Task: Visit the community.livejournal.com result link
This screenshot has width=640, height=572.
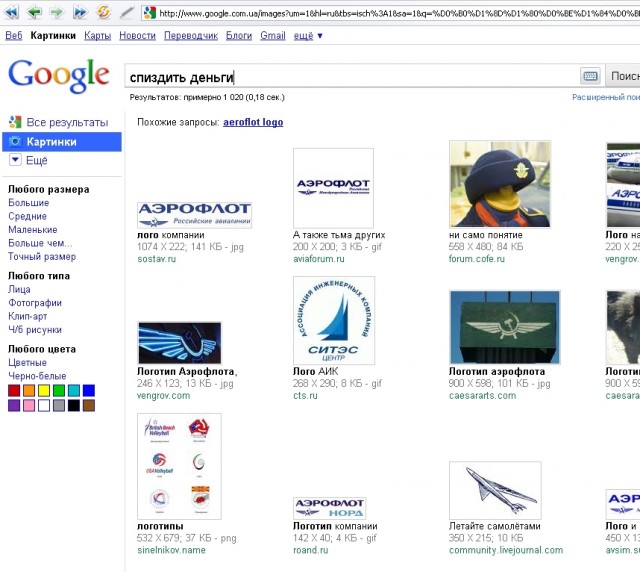Action: point(506,550)
